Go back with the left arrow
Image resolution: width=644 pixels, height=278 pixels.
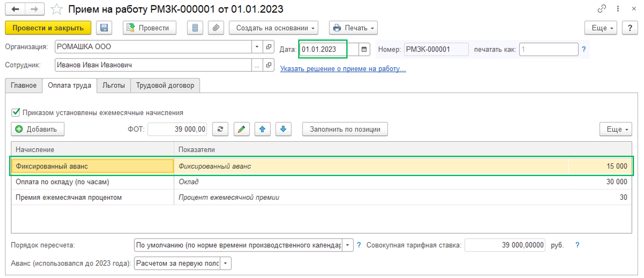click(16, 9)
